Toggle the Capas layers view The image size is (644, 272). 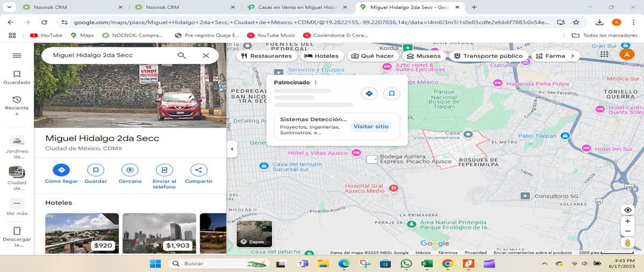(x=254, y=234)
